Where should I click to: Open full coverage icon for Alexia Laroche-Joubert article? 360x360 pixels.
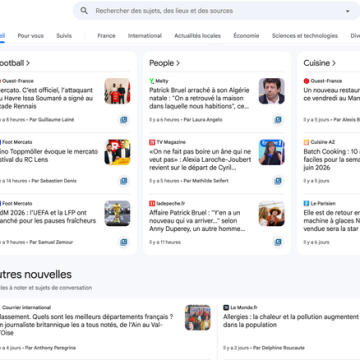pyautogui.click(x=278, y=181)
